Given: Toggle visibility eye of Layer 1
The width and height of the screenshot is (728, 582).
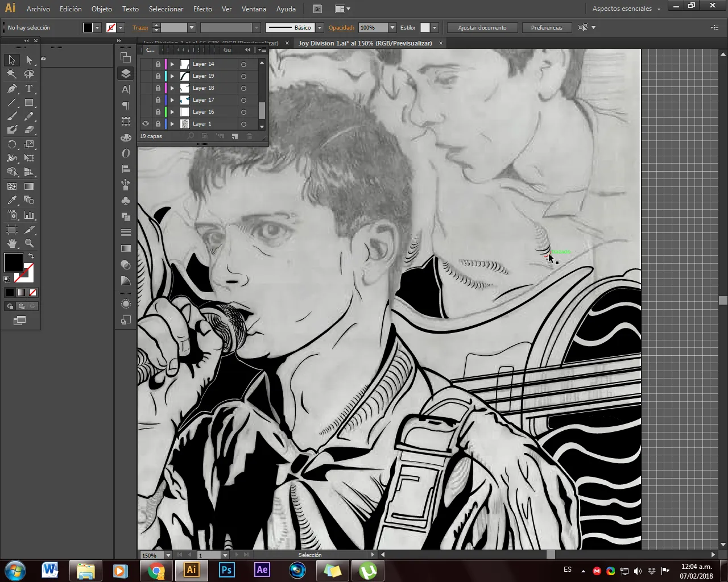Looking at the screenshot, I should (146, 124).
